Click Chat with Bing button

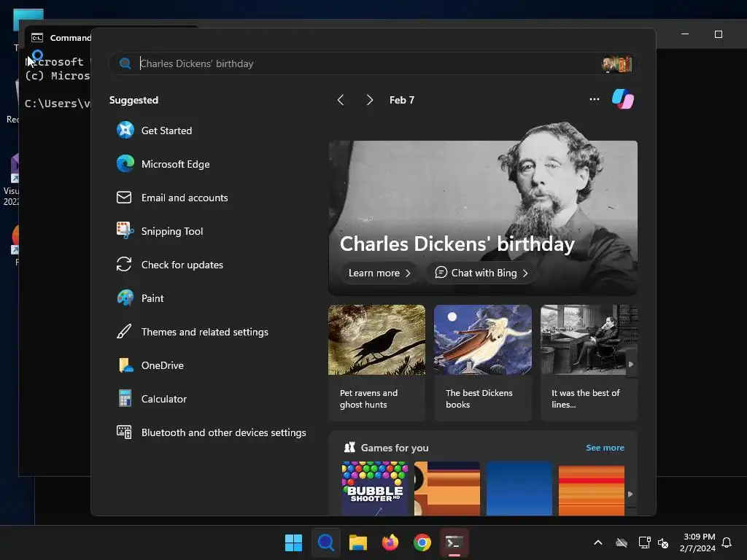pos(481,273)
